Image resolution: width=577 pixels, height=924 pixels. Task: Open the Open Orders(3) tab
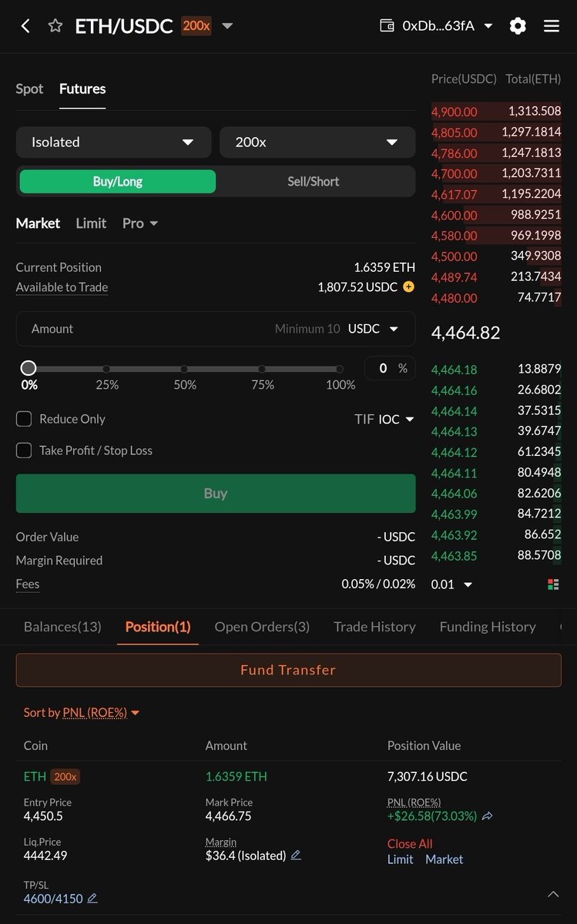pyautogui.click(x=262, y=627)
